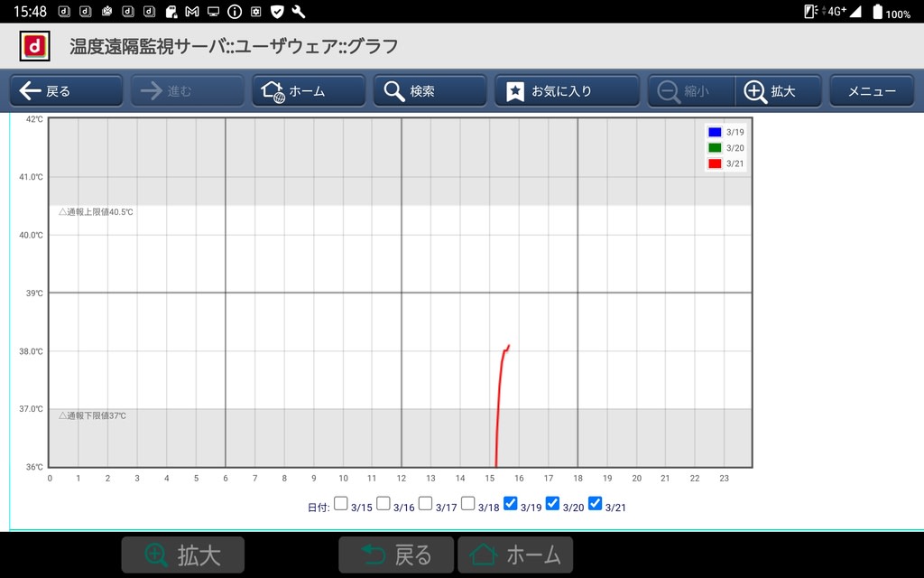Click the red d app logo

(35, 46)
